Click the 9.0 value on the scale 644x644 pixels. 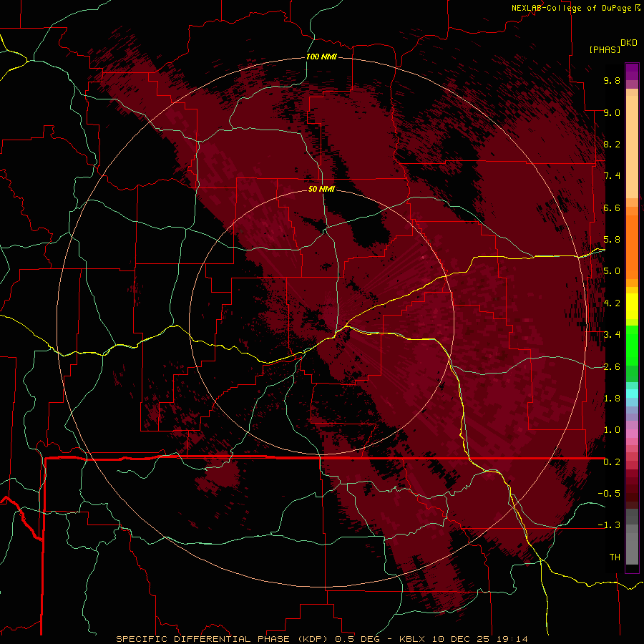click(612, 112)
